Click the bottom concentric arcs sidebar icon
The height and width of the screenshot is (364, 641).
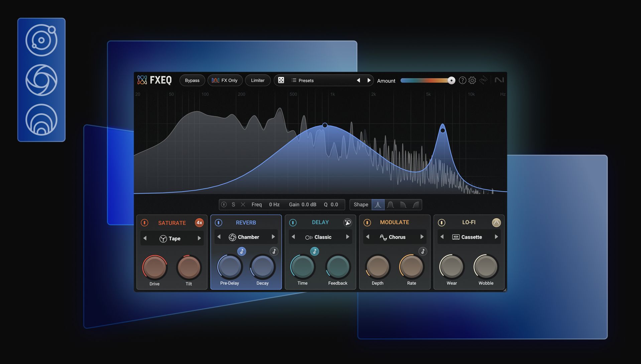click(x=41, y=120)
